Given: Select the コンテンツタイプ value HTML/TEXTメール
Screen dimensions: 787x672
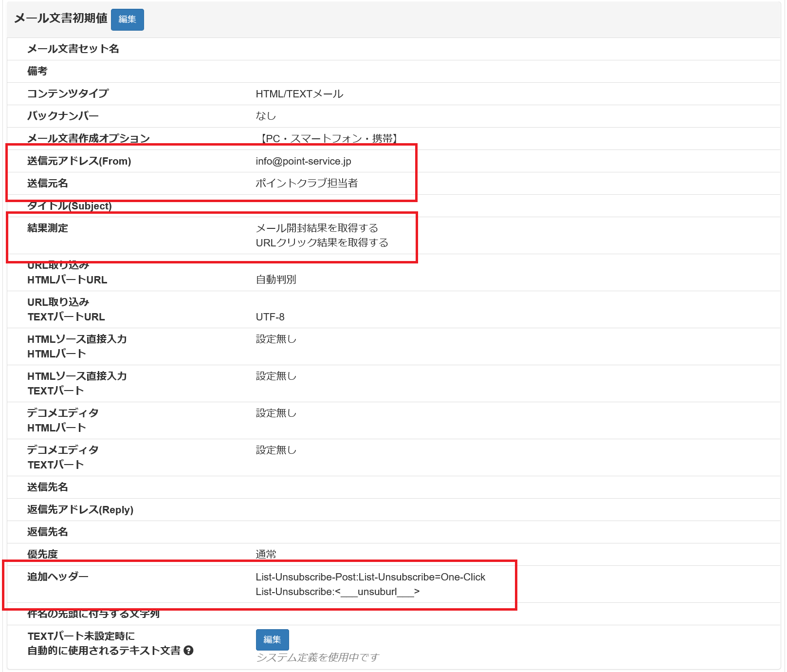Looking at the screenshot, I should 299,93.
